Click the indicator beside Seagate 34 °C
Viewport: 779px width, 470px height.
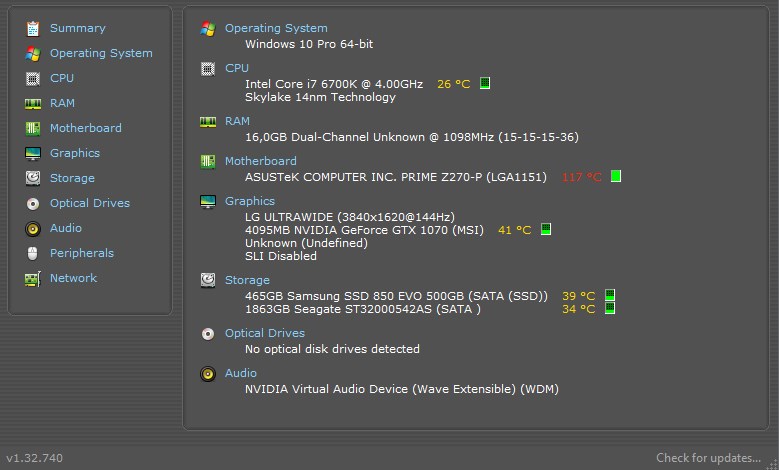[610, 308]
